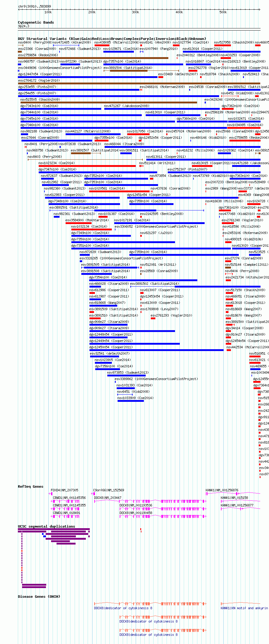The height and width of the screenshot is (644, 269).
Task: Click gene FOXD4|NM_207305
Action: coord(64,490)
